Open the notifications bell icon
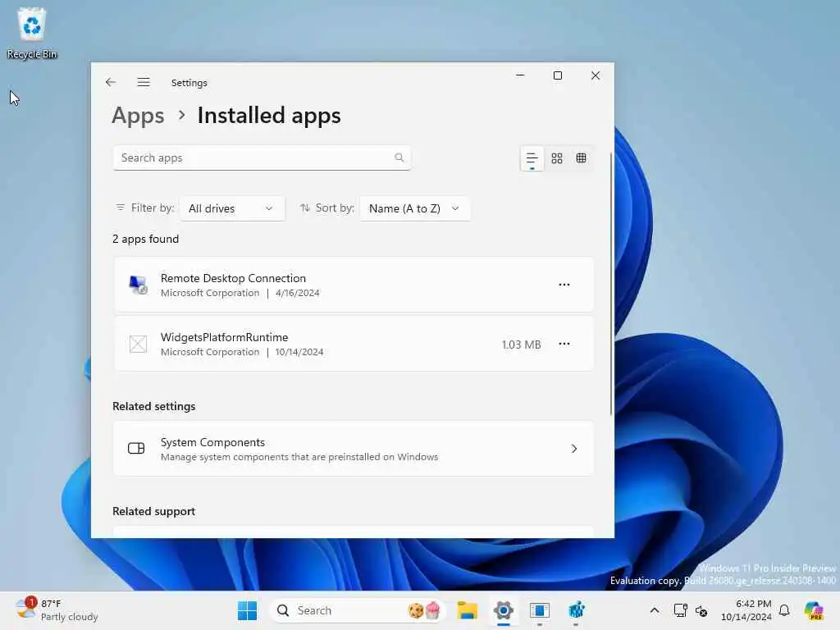The image size is (840, 630). (x=784, y=610)
